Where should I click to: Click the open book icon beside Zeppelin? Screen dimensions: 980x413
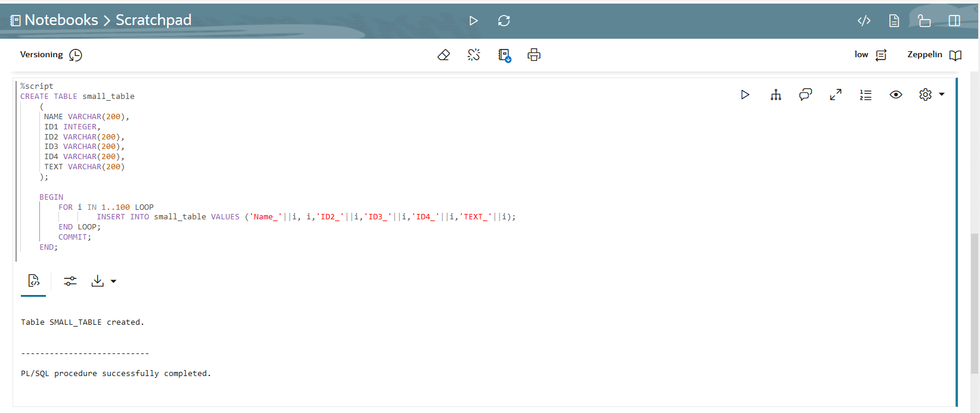956,55
